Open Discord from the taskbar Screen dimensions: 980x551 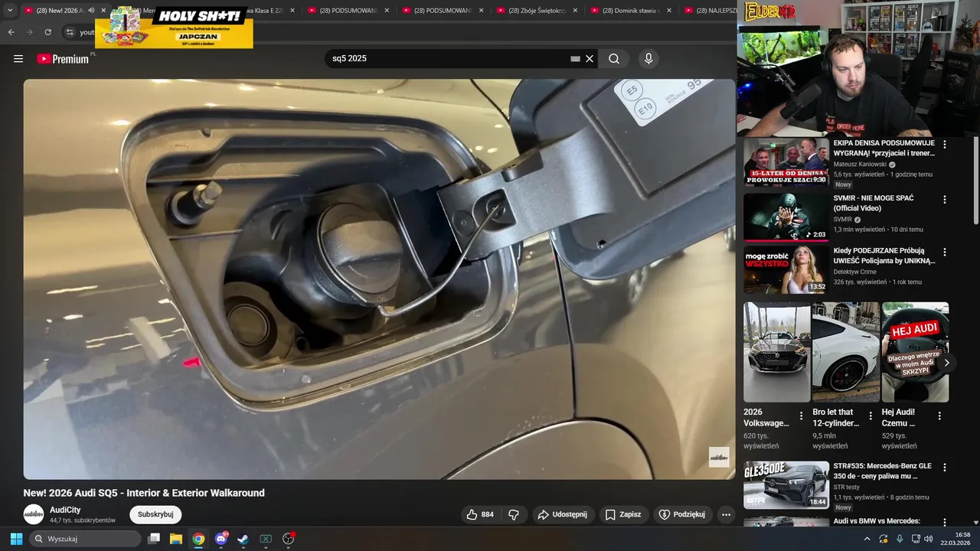(221, 539)
